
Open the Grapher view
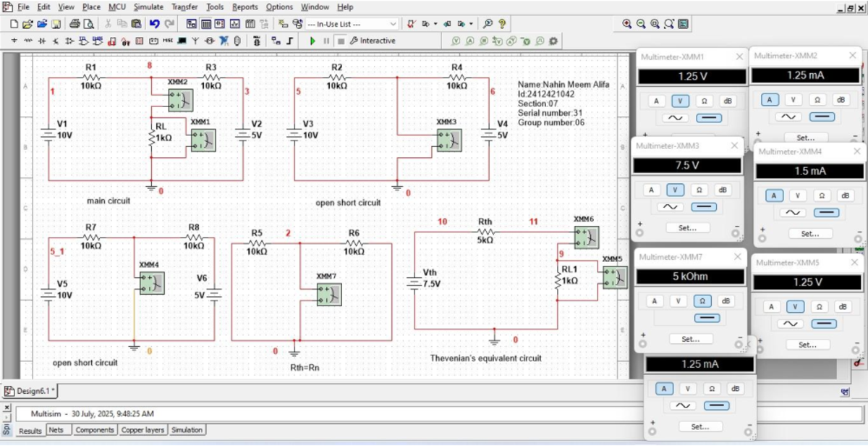(234, 24)
